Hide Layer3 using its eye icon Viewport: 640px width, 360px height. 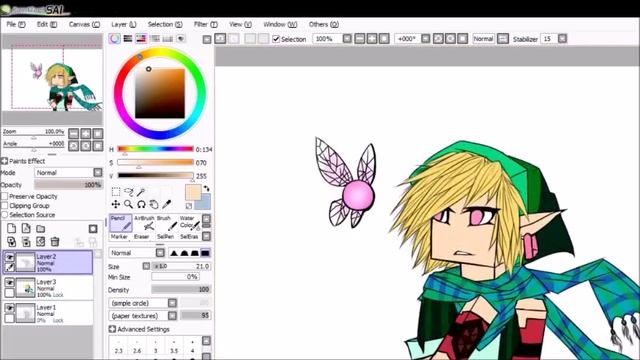[9, 282]
